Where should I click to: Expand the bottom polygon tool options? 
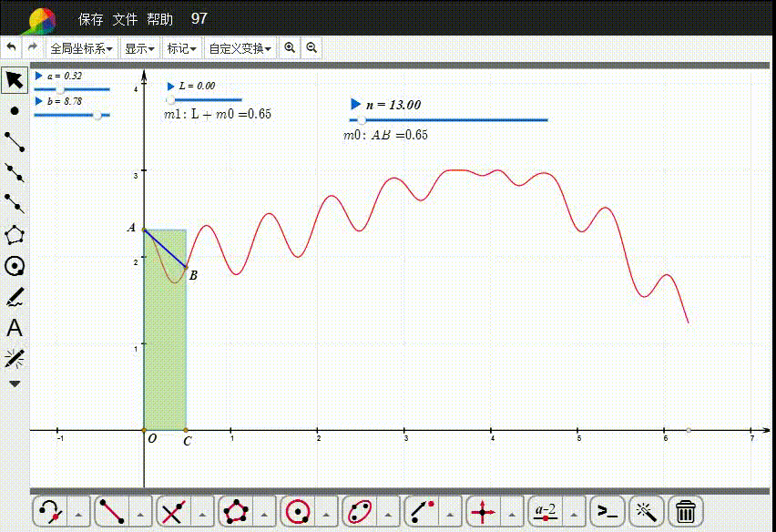[264, 515]
